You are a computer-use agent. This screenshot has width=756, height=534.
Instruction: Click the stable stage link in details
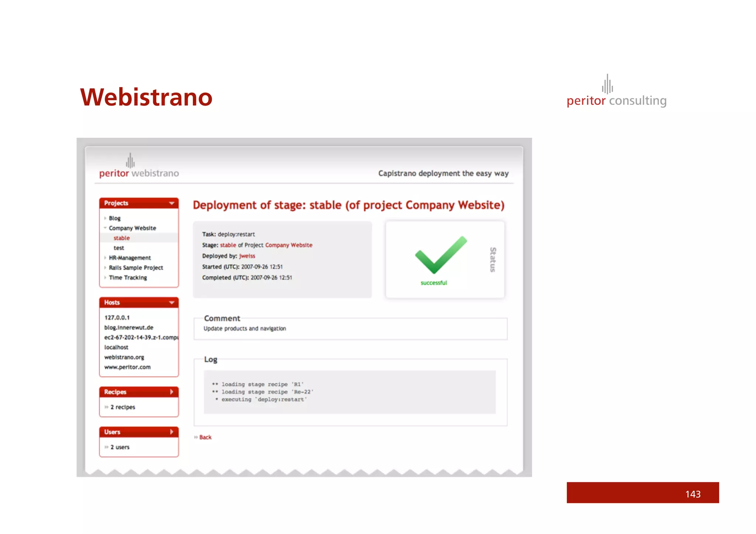(x=228, y=245)
